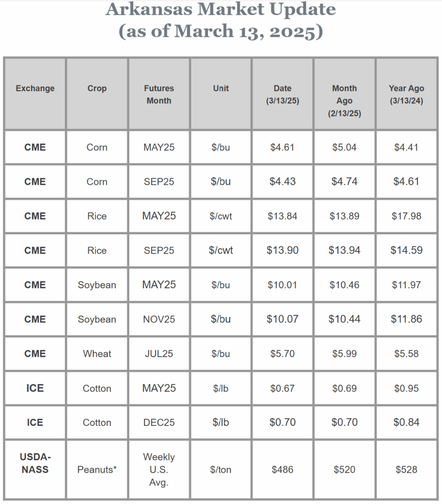Click the Corn MAY25 price $4.61
The image size is (442, 504).
tap(283, 147)
